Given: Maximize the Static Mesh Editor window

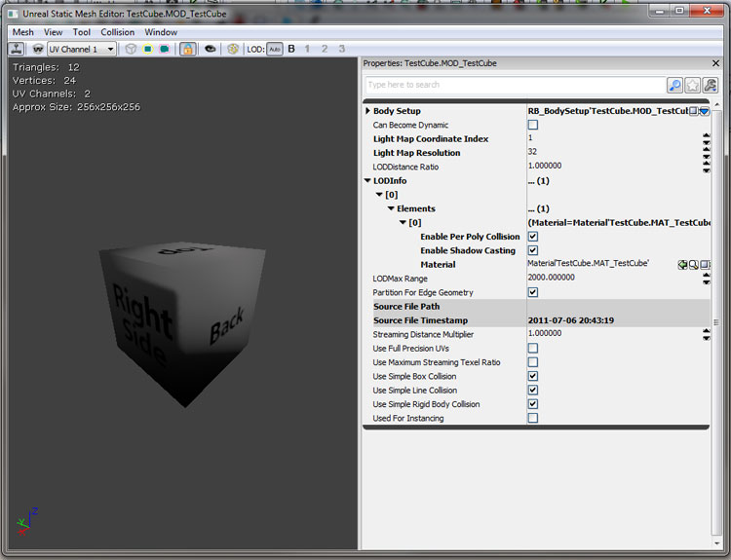Looking at the screenshot, I should [x=679, y=11].
